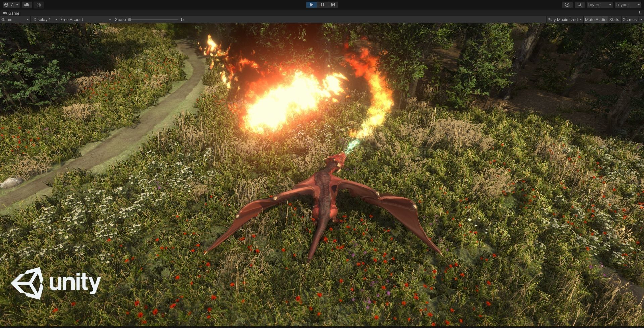Toggle Mute Audio
The width and height of the screenshot is (644, 328).
[595, 19]
